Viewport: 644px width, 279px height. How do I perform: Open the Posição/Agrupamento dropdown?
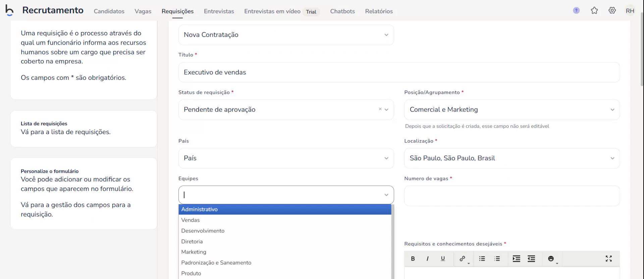[512, 110]
